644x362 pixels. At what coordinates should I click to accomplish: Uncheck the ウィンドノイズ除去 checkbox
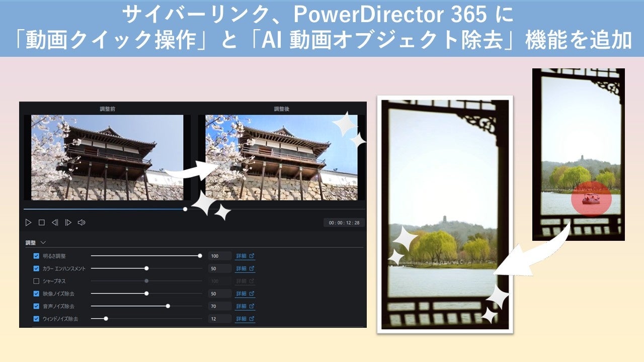(36, 319)
